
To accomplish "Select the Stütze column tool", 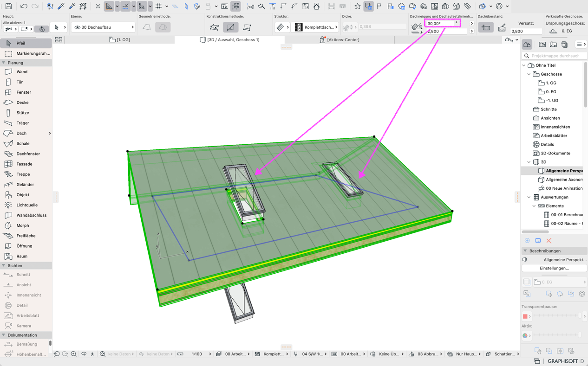I will (x=26, y=113).
